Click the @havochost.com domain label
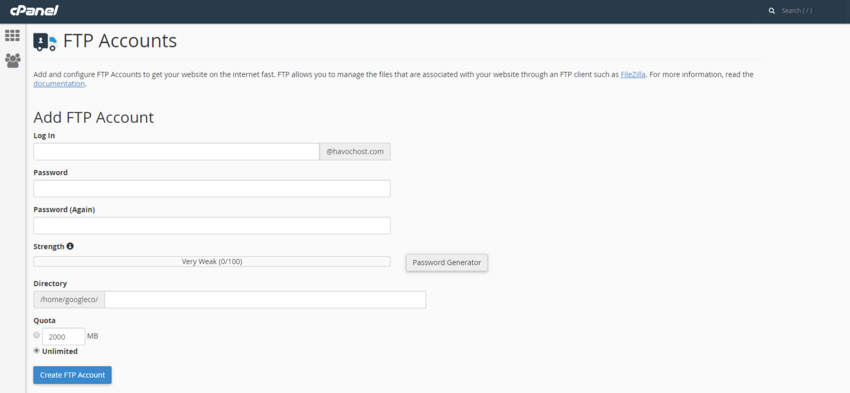The image size is (850, 393). [x=355, y=152]
